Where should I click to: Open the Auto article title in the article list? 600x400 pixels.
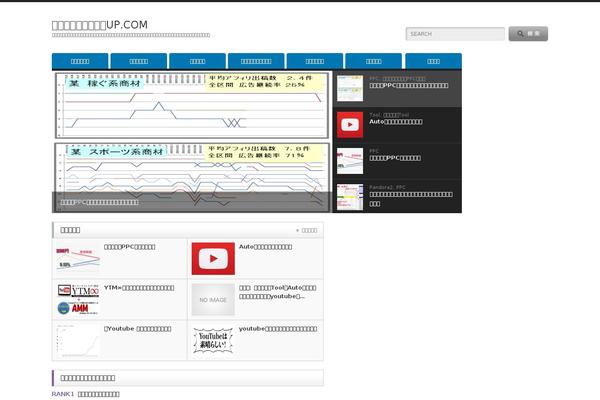[266, 247]
